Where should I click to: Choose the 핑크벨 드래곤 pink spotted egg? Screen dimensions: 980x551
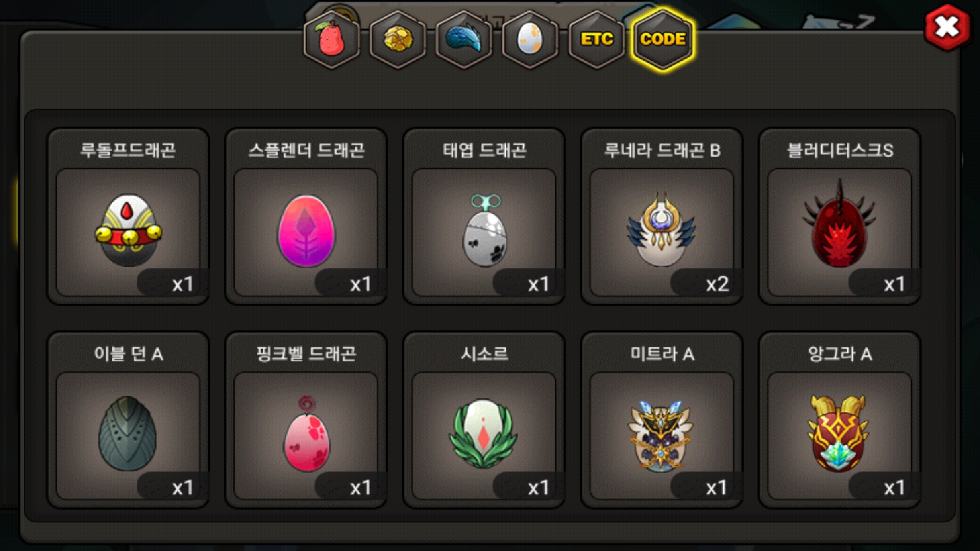pyautogui.click(x=306, y=435)
